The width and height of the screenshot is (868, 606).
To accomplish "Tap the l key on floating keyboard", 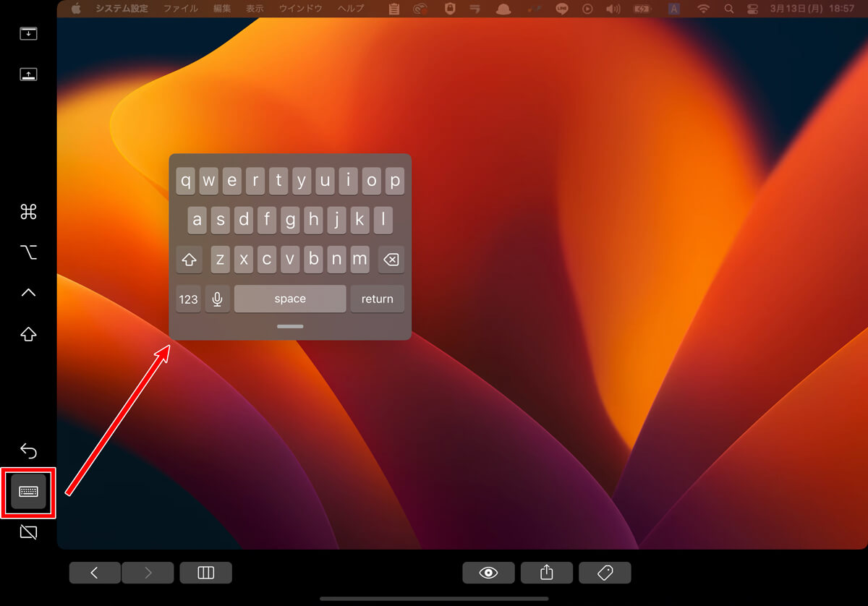I will pos(383,221).
